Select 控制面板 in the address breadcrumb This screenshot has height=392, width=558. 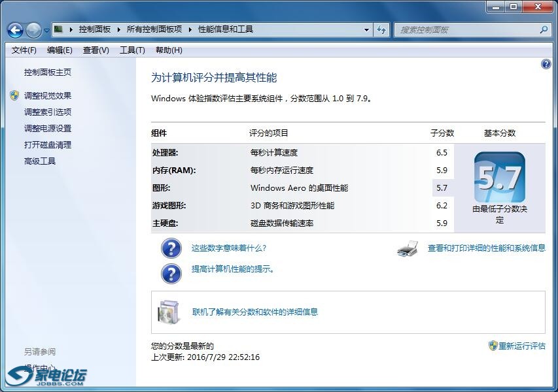pyautogui.click(x=95, y=29)
